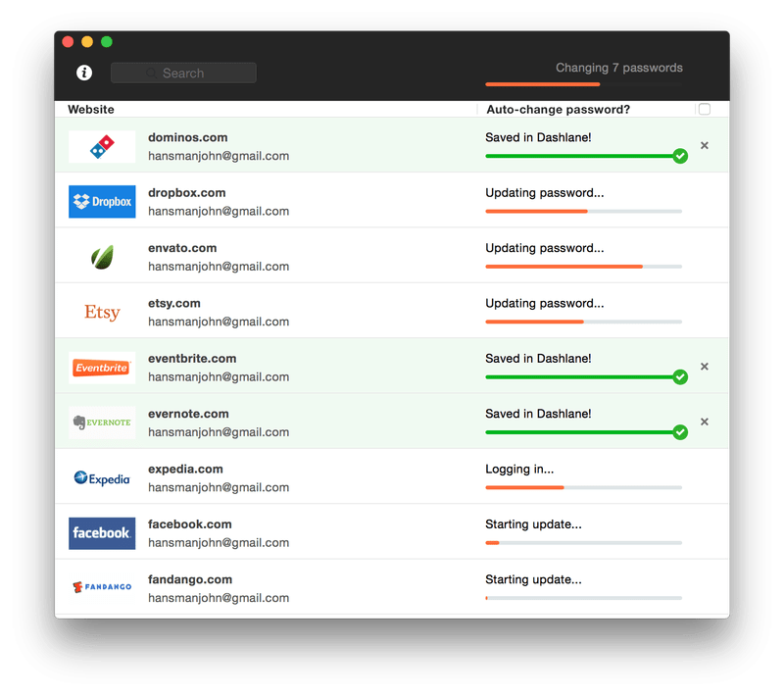Click the Envato leaf logo

point(102,257)
